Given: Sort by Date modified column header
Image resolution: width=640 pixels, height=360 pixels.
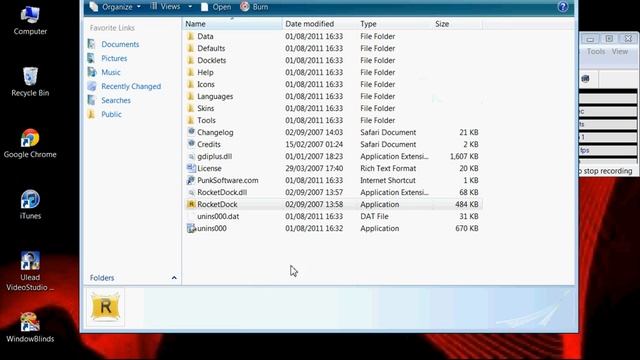Looking at the screenshot, I should point(319,24).
